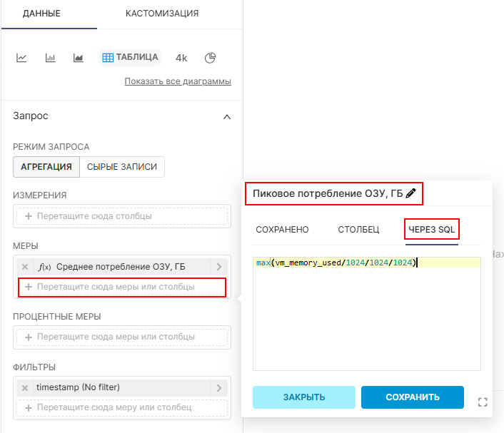Select the area chart icon
Viewport: 504px width, 433px height.
(79, 58)
